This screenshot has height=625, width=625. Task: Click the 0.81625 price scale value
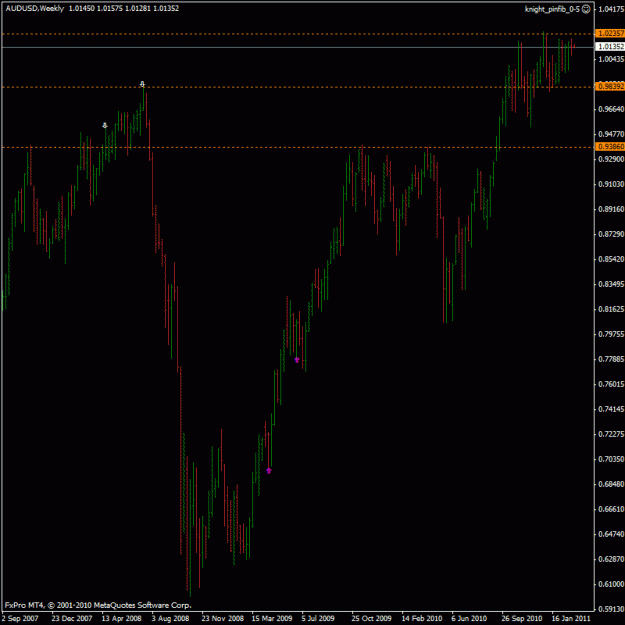coord(611,309)
